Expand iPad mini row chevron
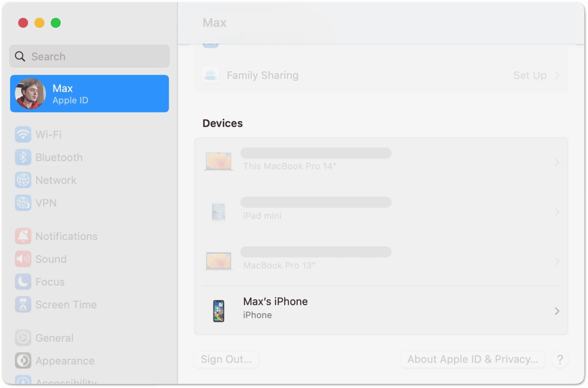 click(x=557, y=212)
